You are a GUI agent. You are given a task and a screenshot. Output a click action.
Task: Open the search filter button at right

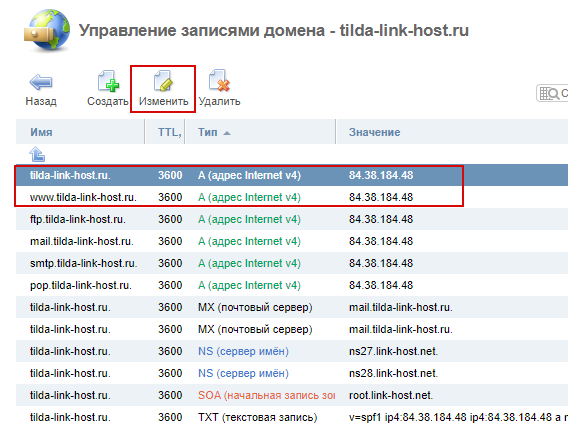(x=552, y=93)
